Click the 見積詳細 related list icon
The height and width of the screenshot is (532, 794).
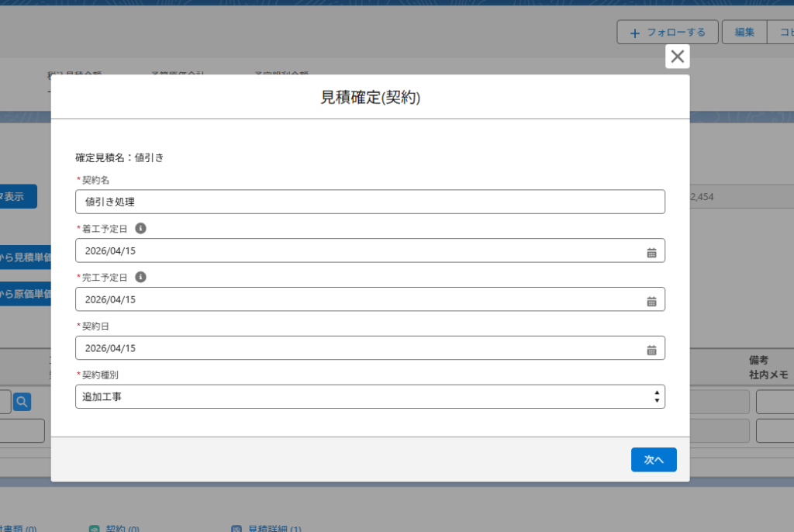click(x=236, y=528)
